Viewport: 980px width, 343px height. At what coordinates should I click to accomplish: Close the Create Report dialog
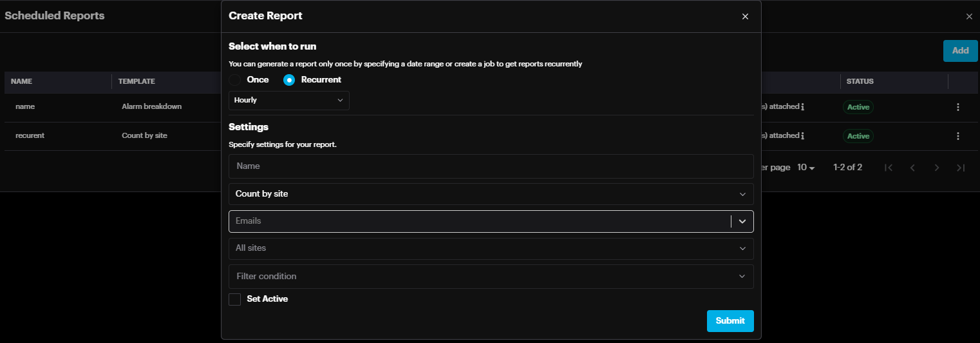745,17
